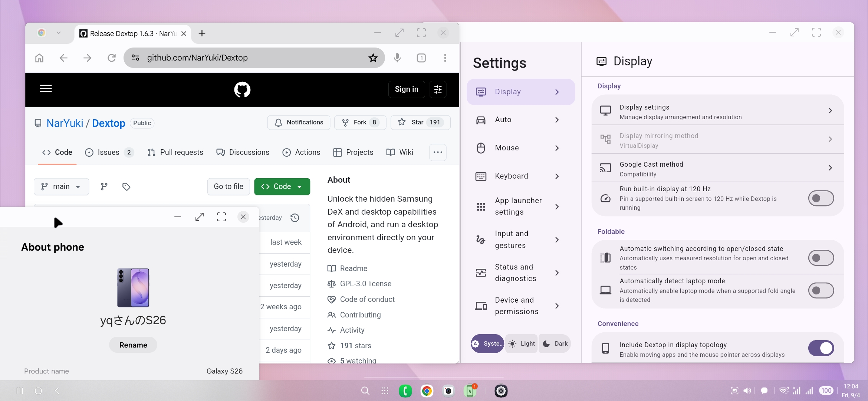Click the Notifications button
The height and width of the screenshot is (401, 868).
pos(299,123)
